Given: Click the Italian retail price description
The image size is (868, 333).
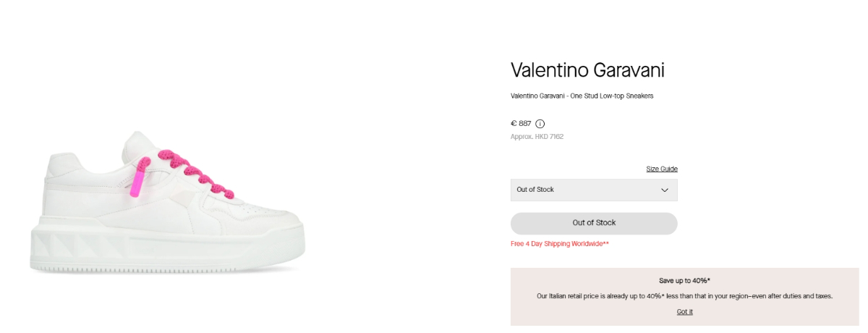Looking at the screenshot, I should click(684, 296).
